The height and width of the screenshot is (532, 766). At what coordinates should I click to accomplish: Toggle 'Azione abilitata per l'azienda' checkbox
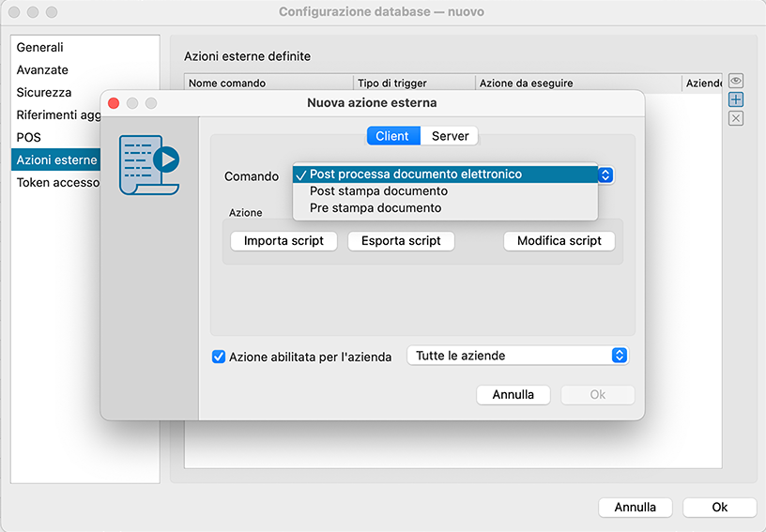coord(220,357)
